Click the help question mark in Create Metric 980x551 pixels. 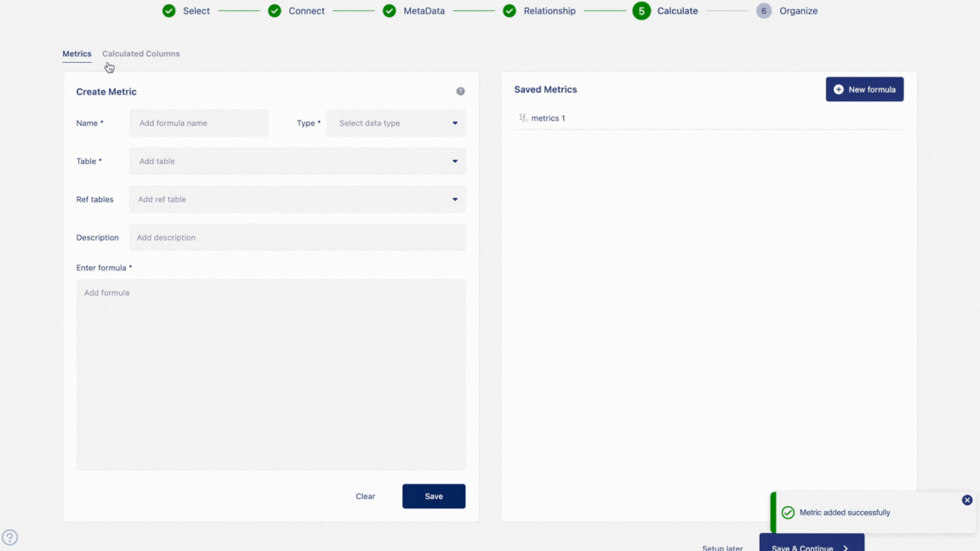(460, 91)
